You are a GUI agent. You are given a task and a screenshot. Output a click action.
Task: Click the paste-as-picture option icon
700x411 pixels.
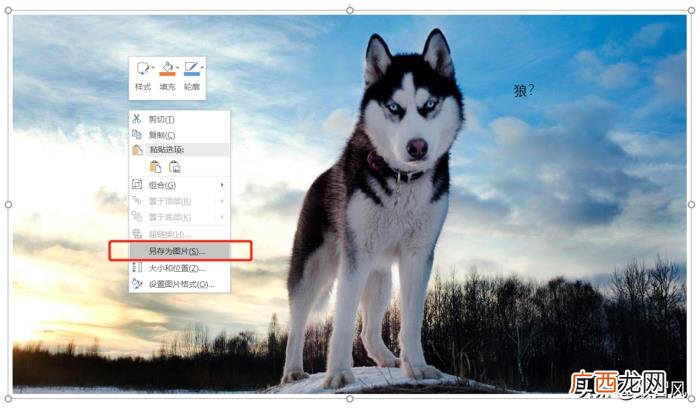pyautogui.click(x=175, y=167)
